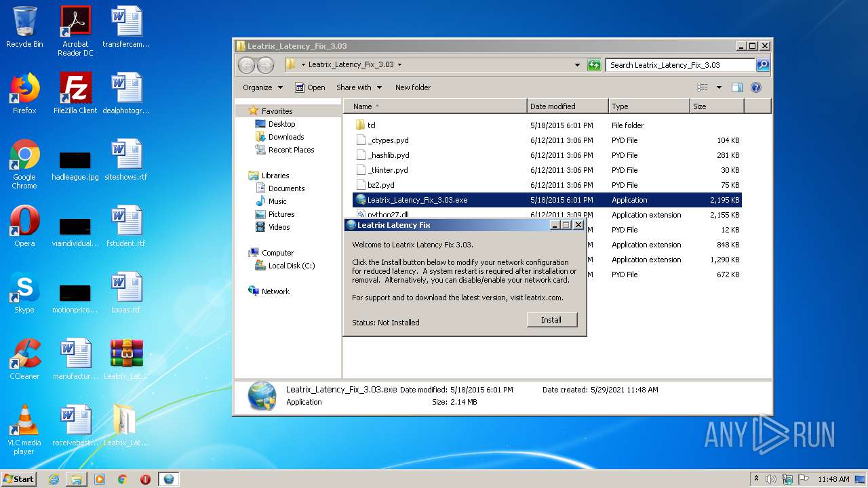This screenshot has width=868, height=488.
Task: Select the hadleague.jpg desktop file
Action: 75,165
